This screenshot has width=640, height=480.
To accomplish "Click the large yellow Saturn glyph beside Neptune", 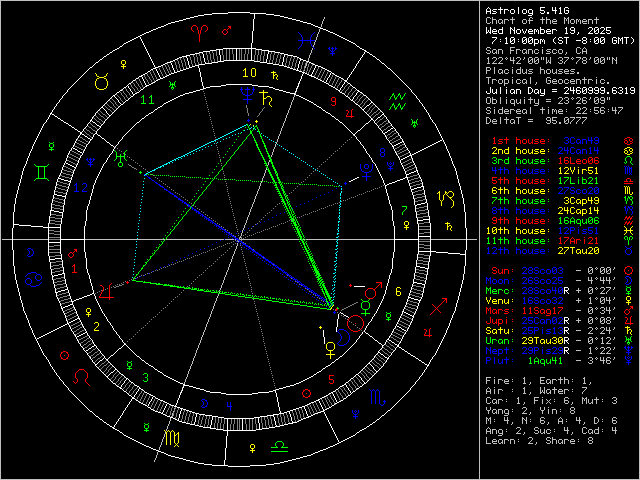I will (x=266, y=99).
